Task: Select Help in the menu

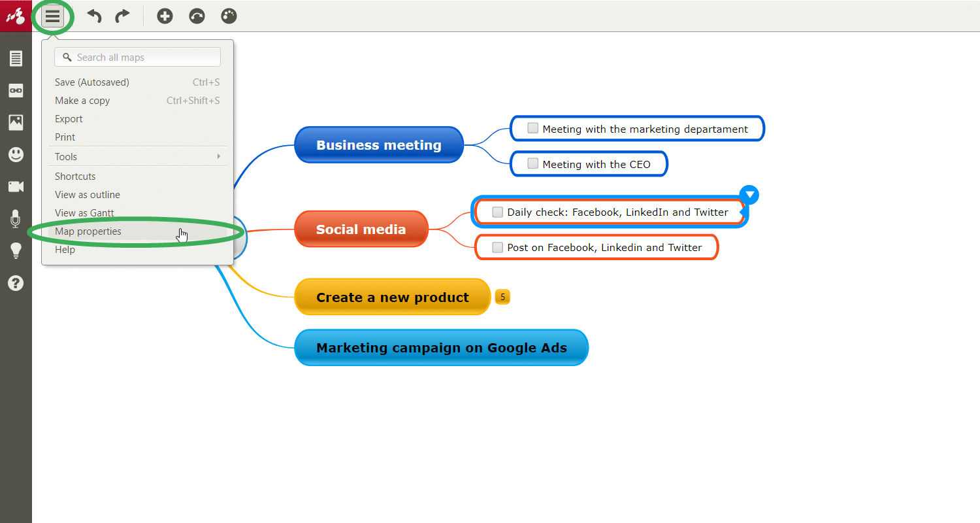Action: point(137,250)
